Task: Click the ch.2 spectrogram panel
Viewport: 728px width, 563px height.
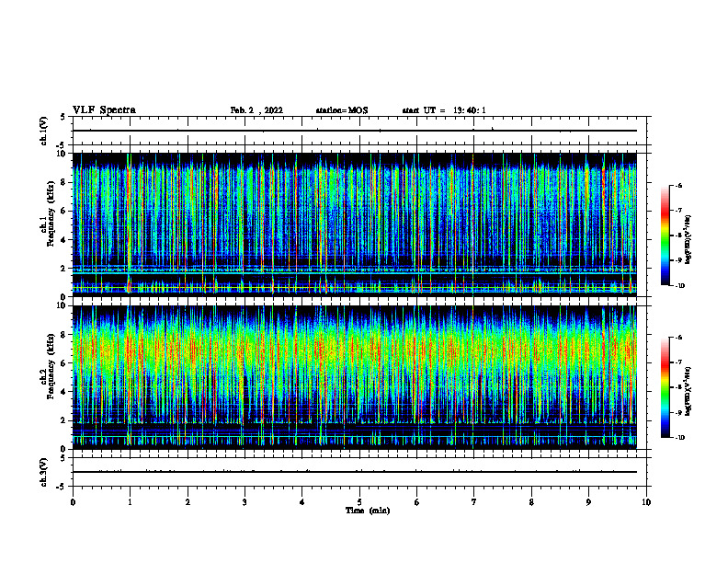Action: tap(355, 377)
